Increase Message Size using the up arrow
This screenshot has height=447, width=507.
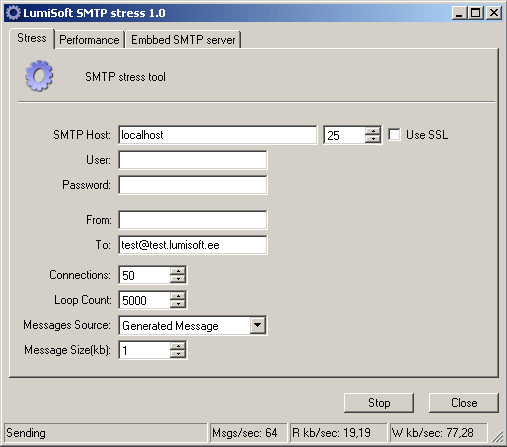[178, 346]
